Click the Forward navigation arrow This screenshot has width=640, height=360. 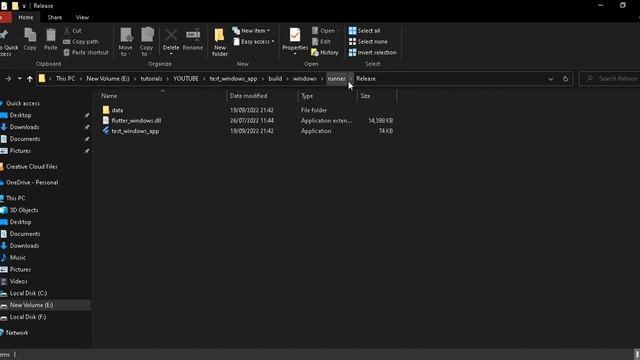(8, 79)
